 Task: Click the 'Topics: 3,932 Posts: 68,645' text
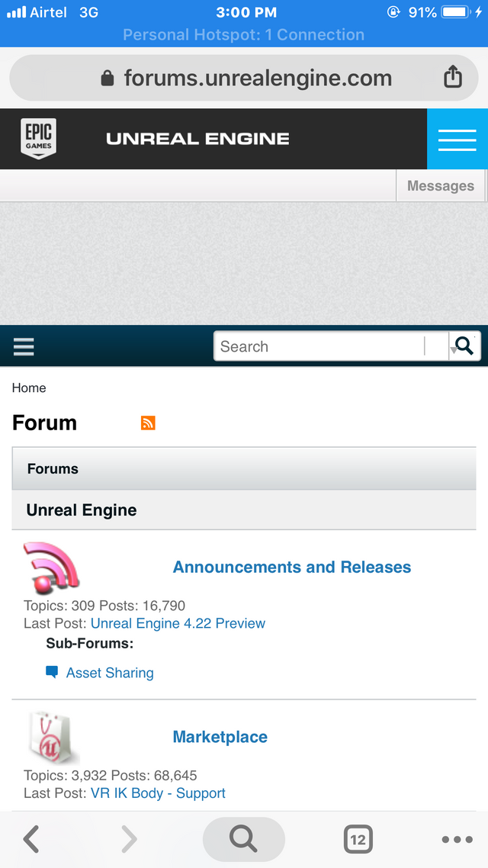point(110,775)
